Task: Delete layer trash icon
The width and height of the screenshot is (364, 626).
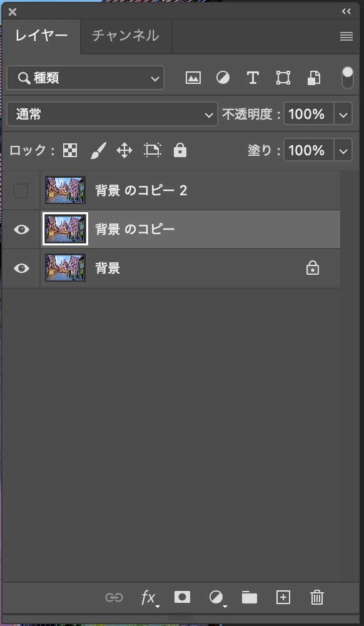Action: coord(317,597)
